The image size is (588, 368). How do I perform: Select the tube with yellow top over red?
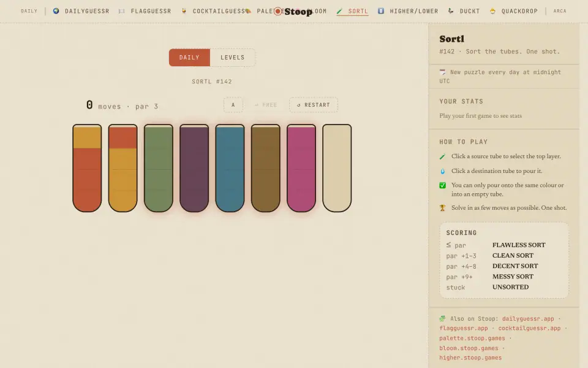(x=87, y=168)
